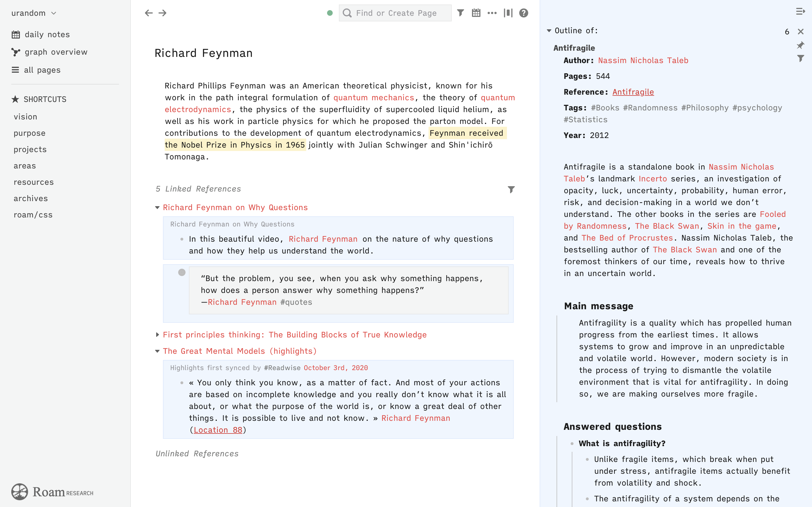Collapse The Great Mental Models reference
This screenshot has width=812, height=507.
point(157,351)
